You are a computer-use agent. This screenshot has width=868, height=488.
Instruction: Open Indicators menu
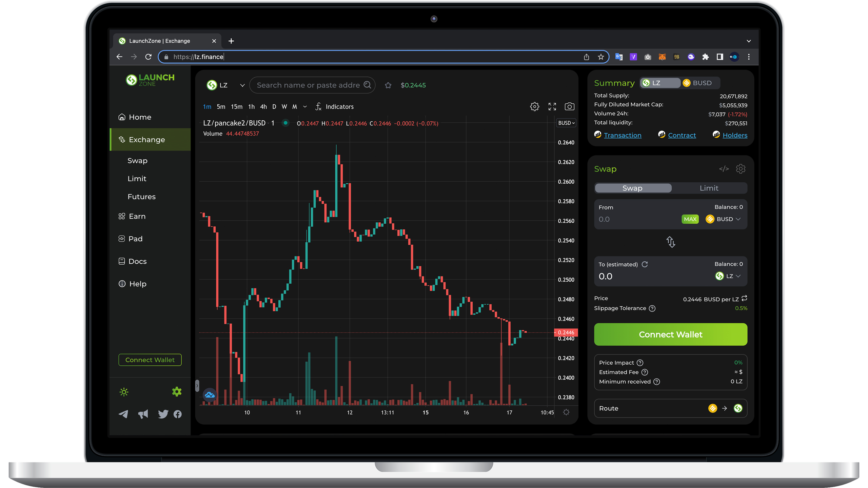click(334, 107)
